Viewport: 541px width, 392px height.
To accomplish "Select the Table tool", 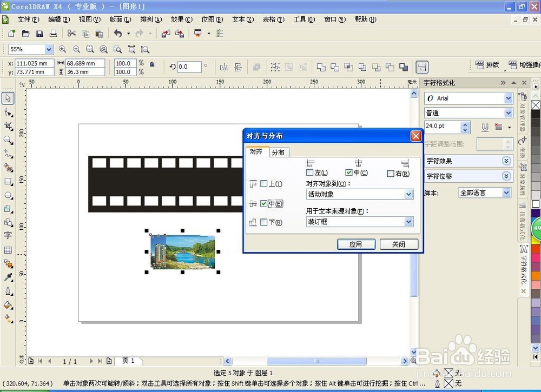I will pyautogui.click(x=8, y=250).
